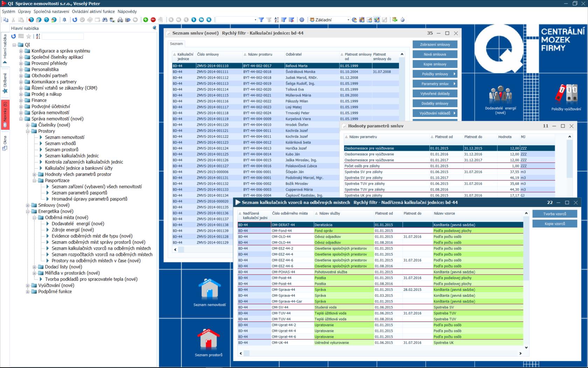588x368 pixels.
Task: Open the Systém menu
Action: pyautogui.click(x=9, y=12)
